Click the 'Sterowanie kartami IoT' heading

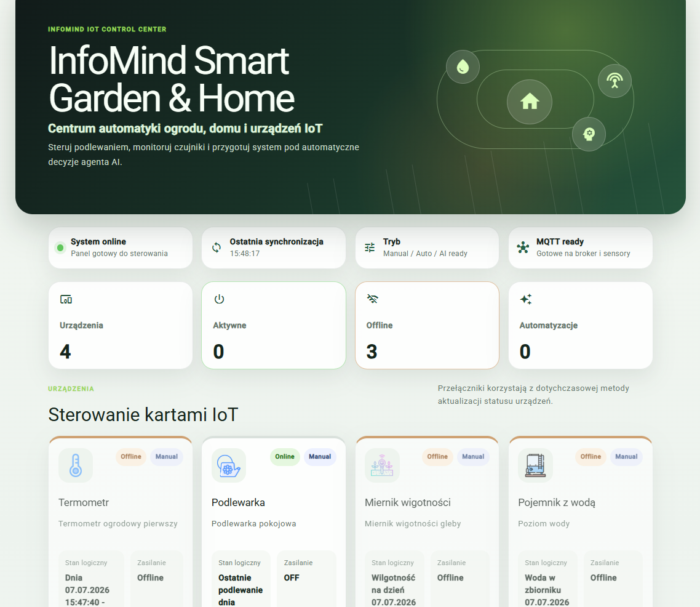click(x=143, y=414)
